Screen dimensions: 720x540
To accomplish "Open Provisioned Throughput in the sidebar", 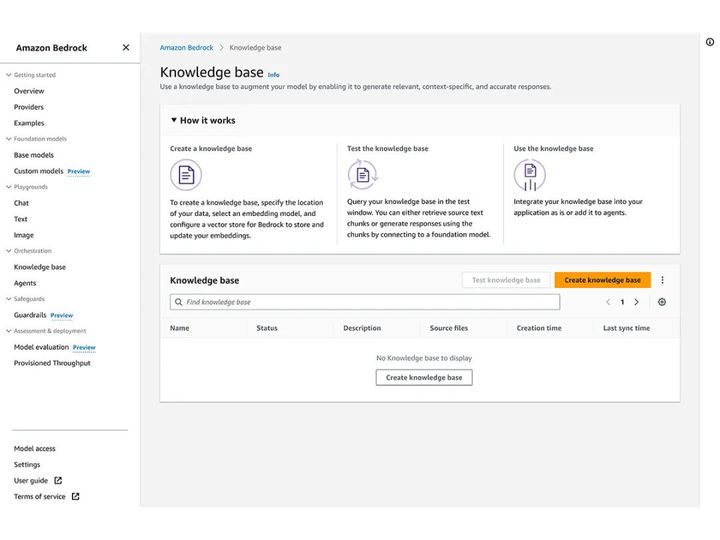I will tap(52, 363).
